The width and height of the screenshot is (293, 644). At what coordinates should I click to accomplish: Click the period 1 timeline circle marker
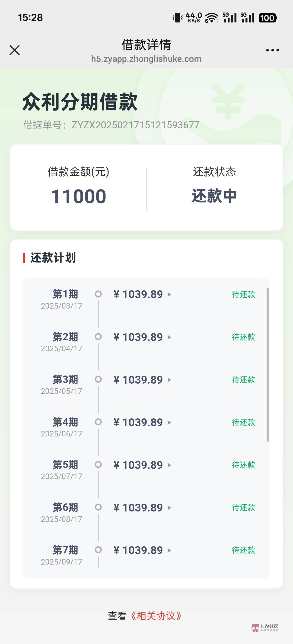click(x=98, y=294)
